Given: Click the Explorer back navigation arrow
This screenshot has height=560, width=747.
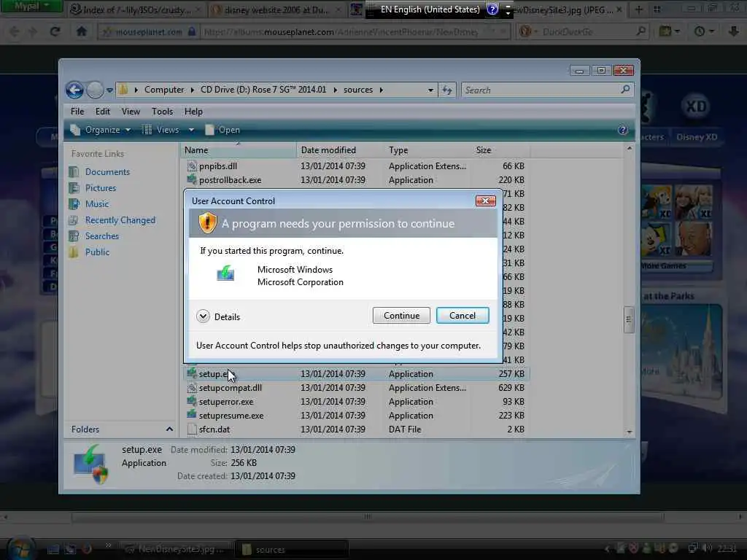Looking at the screenshot, I should click(75, 90).
